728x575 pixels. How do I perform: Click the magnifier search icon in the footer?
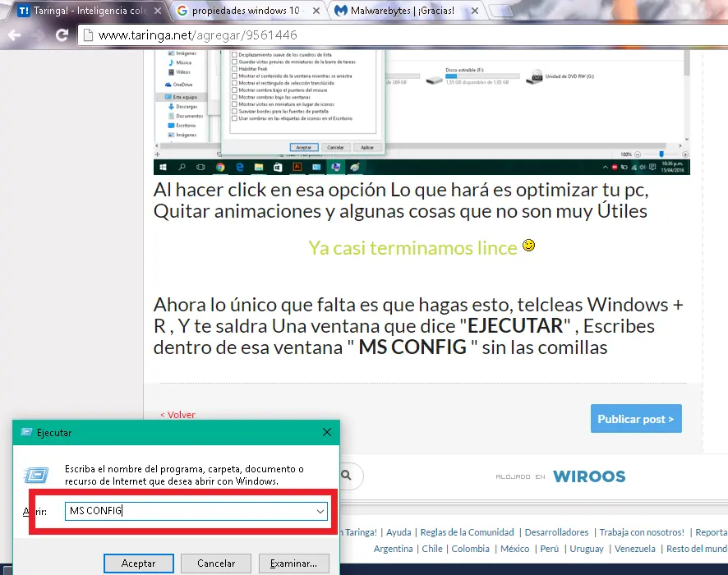tap(347, 476)
